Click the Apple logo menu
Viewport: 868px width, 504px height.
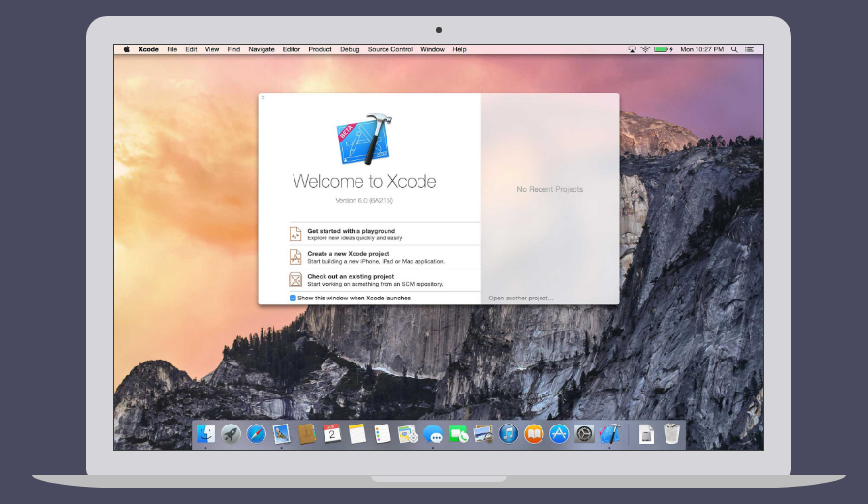(126, 49)
